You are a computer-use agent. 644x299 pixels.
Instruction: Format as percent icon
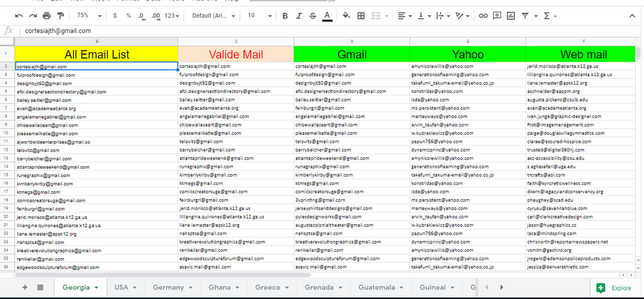[x=129, y=16]
